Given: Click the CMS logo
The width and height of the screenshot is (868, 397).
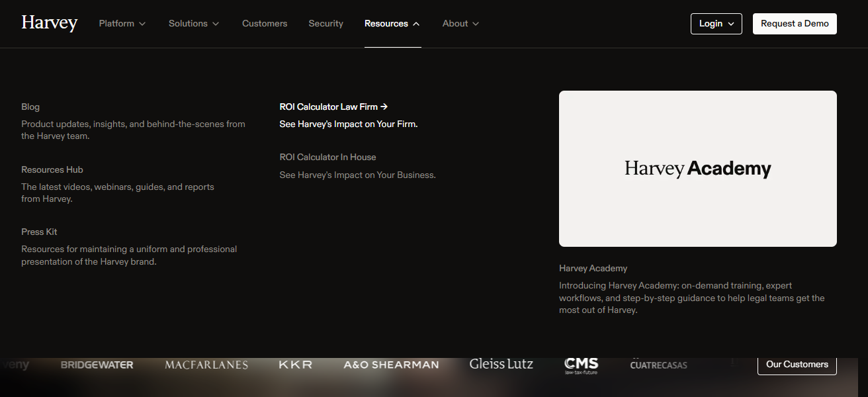Looking at the screenshot, I should point(581,365).
